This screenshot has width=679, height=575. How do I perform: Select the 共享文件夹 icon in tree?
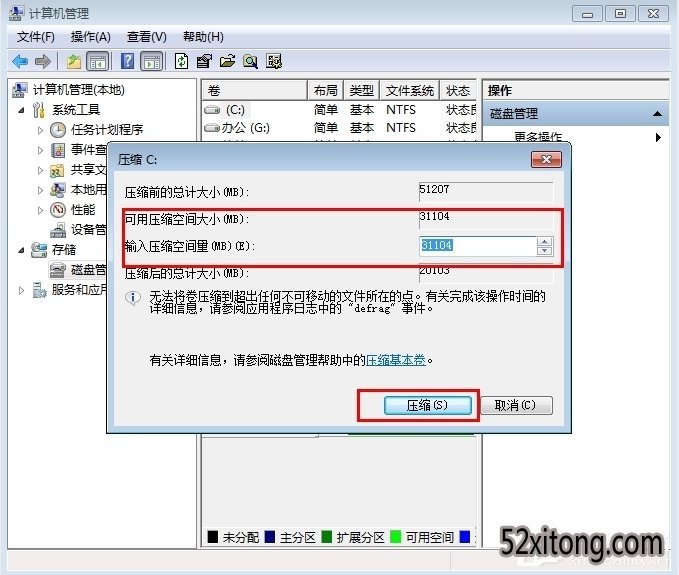[x=57, y=170]
